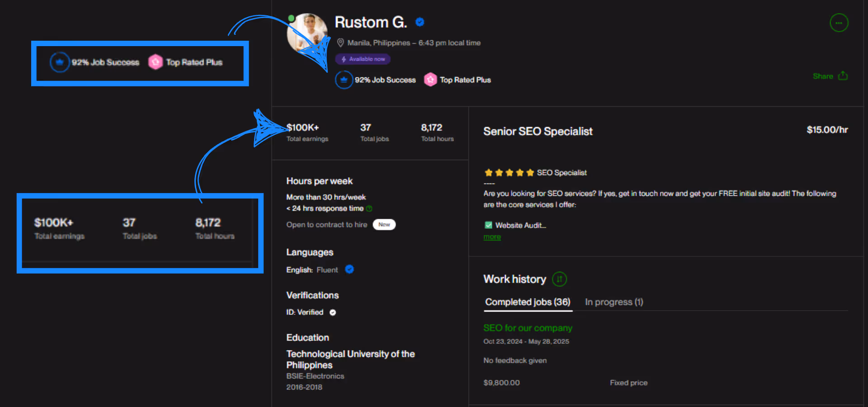The height and width of the screenshot is (407, 868).
Task: Click Open to contract to hire text
Action: 327,225
